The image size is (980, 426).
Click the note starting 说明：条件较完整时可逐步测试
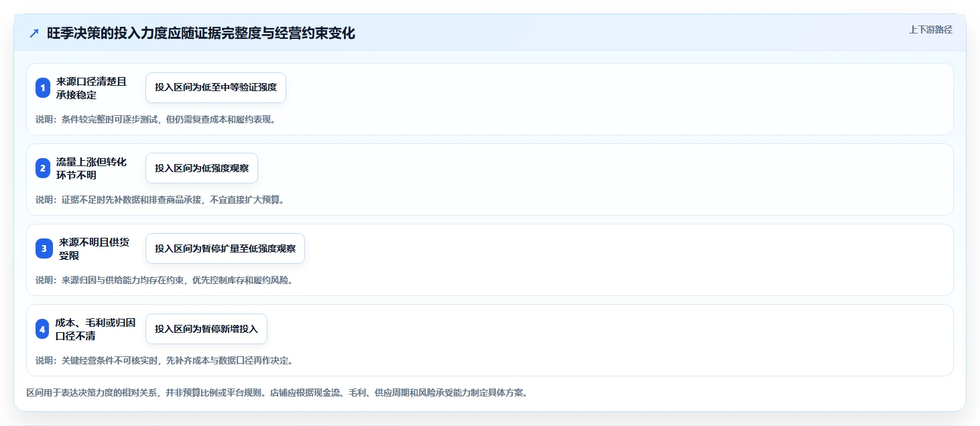(x=156, y=120)
